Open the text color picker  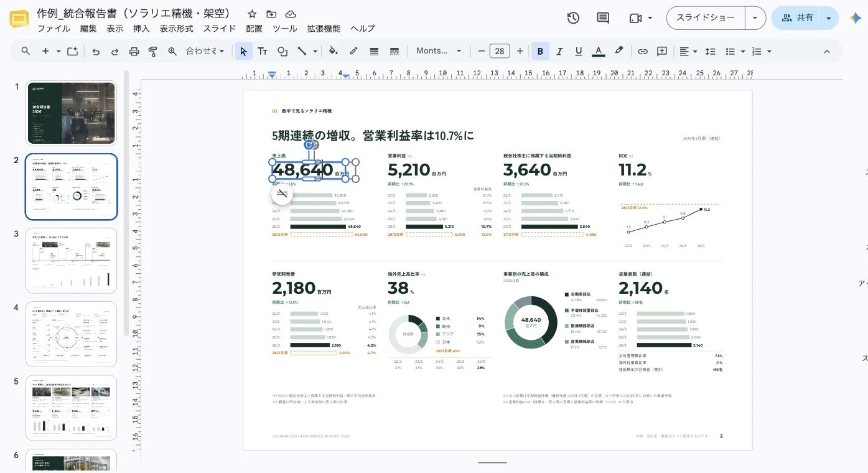click(x=599, y=51)
